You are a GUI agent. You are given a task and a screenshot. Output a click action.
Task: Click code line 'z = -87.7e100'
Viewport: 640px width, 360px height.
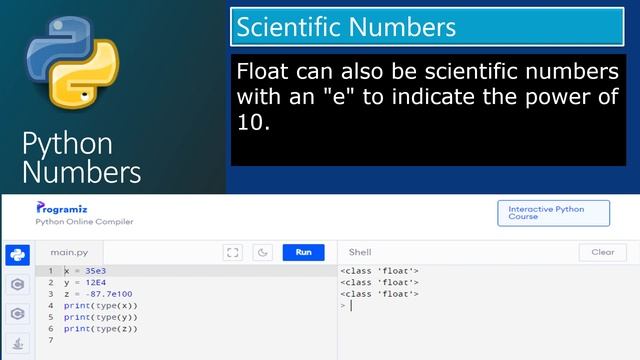pos(98,294)
